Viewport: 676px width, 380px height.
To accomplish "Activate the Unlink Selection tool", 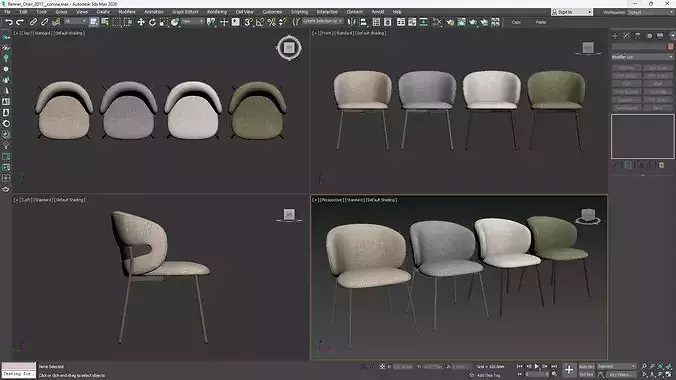I will tap(44, 22).
